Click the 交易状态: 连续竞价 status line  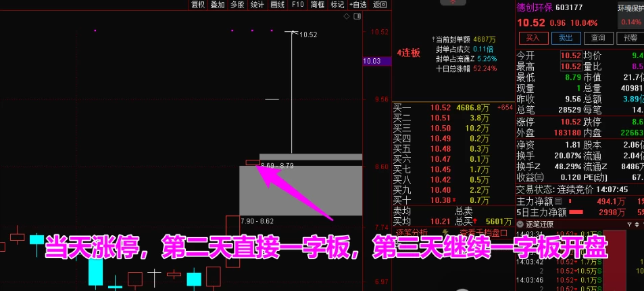click(572, 189)
